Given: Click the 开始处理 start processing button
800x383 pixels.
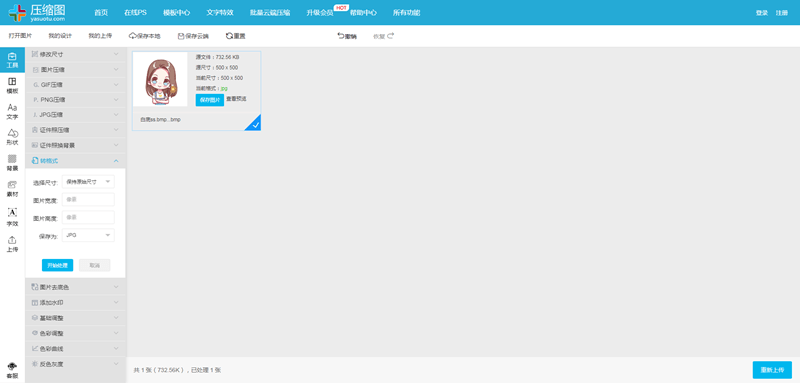Looking at the screenshot, I should (57, 265).
